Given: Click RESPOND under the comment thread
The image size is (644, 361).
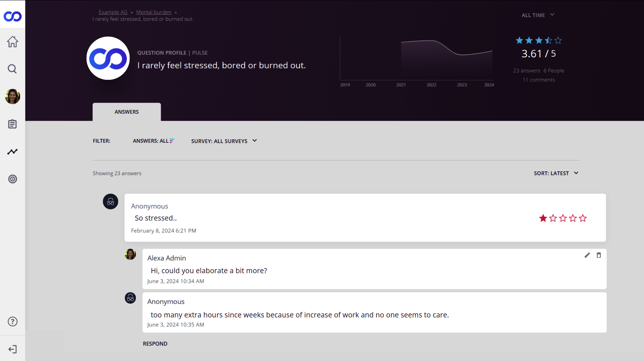Looking at the screenshot, I should [155, 344].
